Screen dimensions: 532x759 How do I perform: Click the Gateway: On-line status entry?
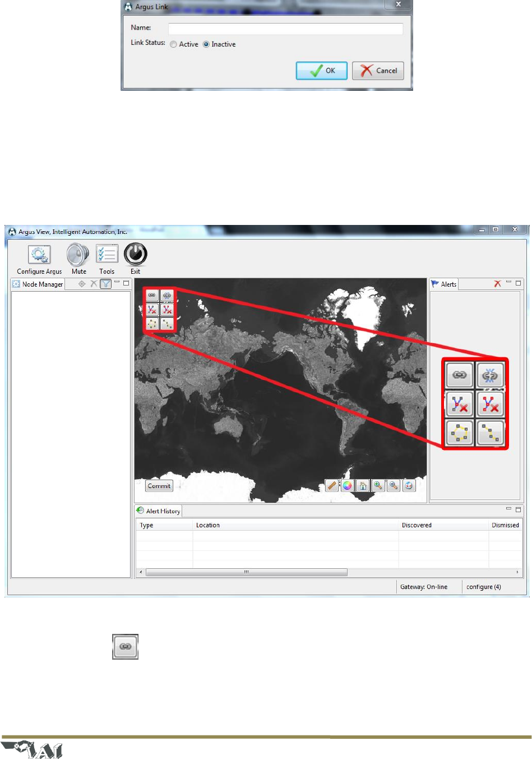click(424, 587)
